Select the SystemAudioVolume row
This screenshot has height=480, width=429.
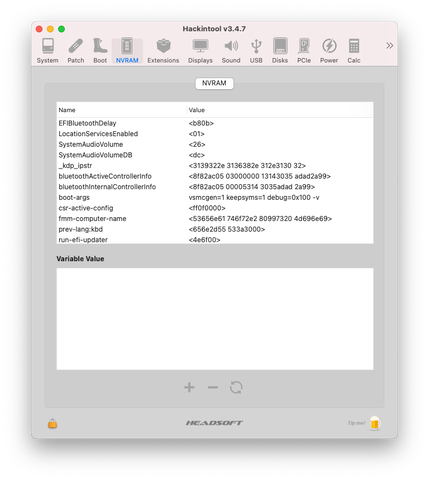coord(215,145)
